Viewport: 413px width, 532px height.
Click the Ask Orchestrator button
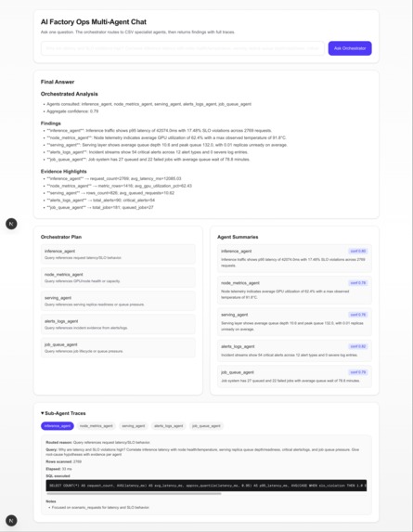click(350, 48)
